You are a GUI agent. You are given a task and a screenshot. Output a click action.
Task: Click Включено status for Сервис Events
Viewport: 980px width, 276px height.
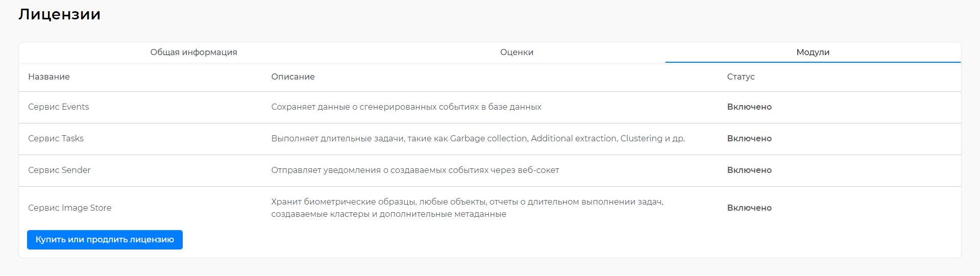(x=749, y=107)
